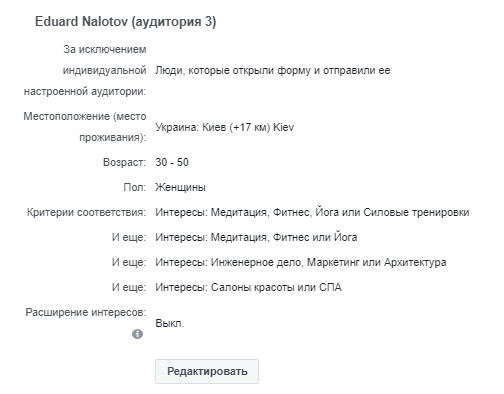Click the interests line Салоны красоты или СПА

coord(248,287)
